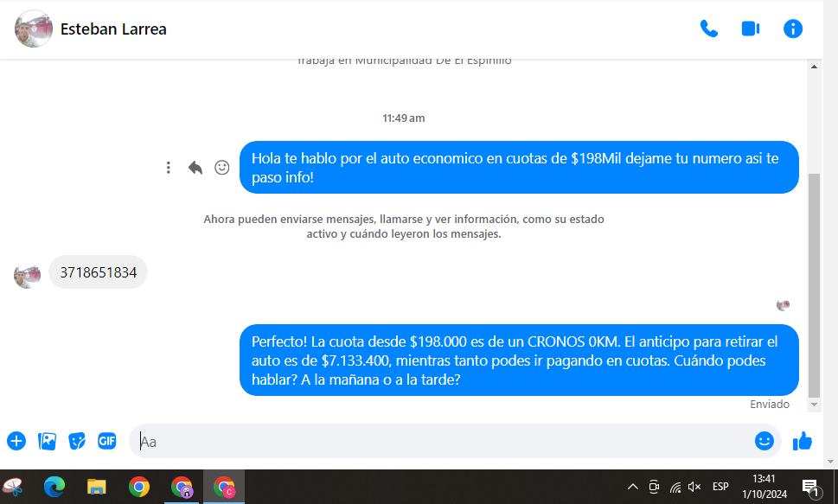Screen dimensions: 838x504
Task: Open the clock showing 13:41 1/10/2024
Action: point(764,487)
